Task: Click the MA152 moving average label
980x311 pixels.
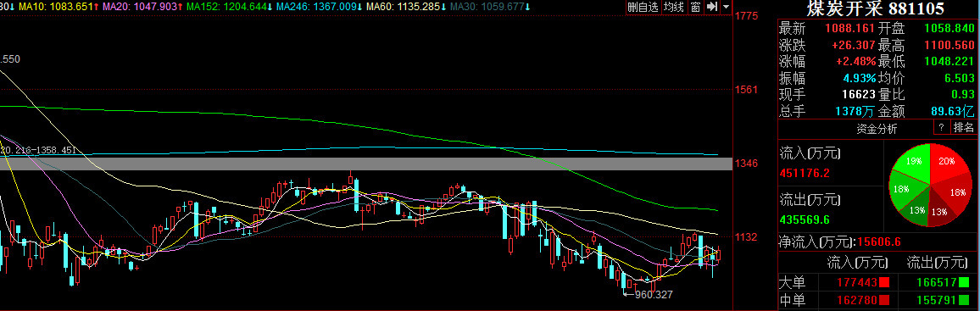Action: (230, 7)
